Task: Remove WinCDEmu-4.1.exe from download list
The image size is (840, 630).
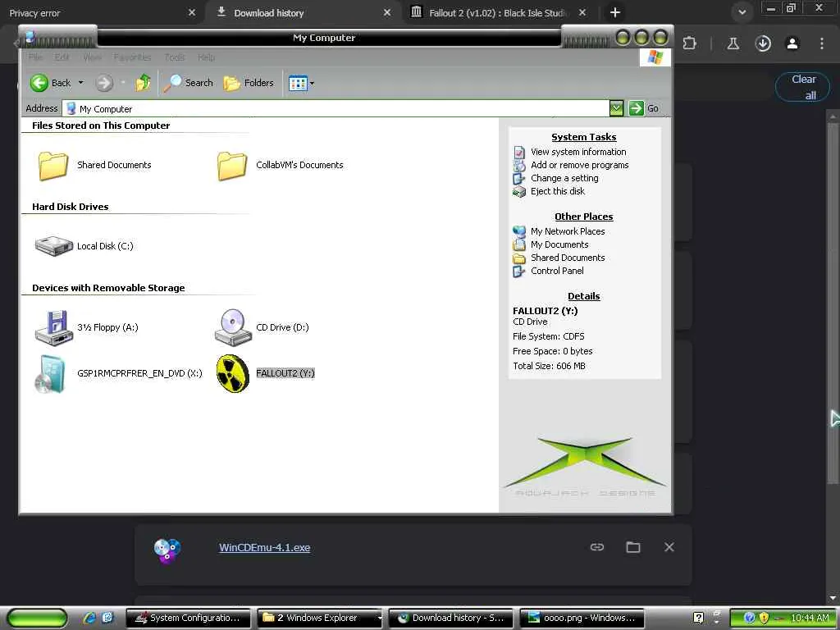Action: point(669,547)
